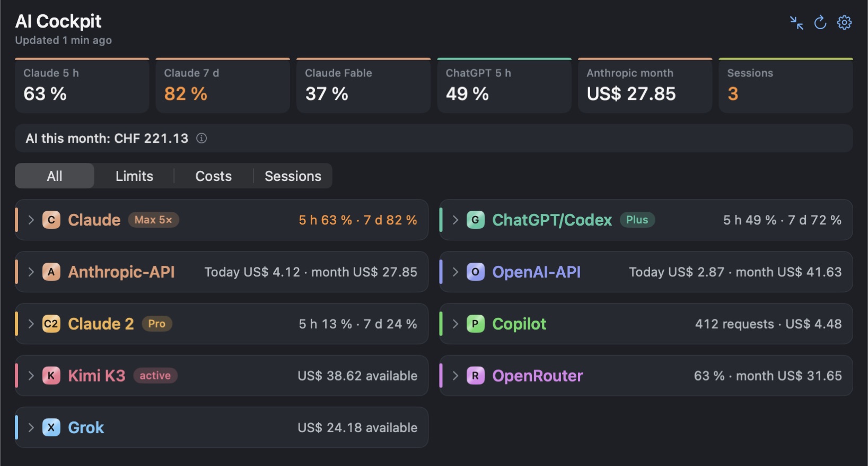Expand the Kimi K3 row
The image size is (868, 466).
point(31,376)
